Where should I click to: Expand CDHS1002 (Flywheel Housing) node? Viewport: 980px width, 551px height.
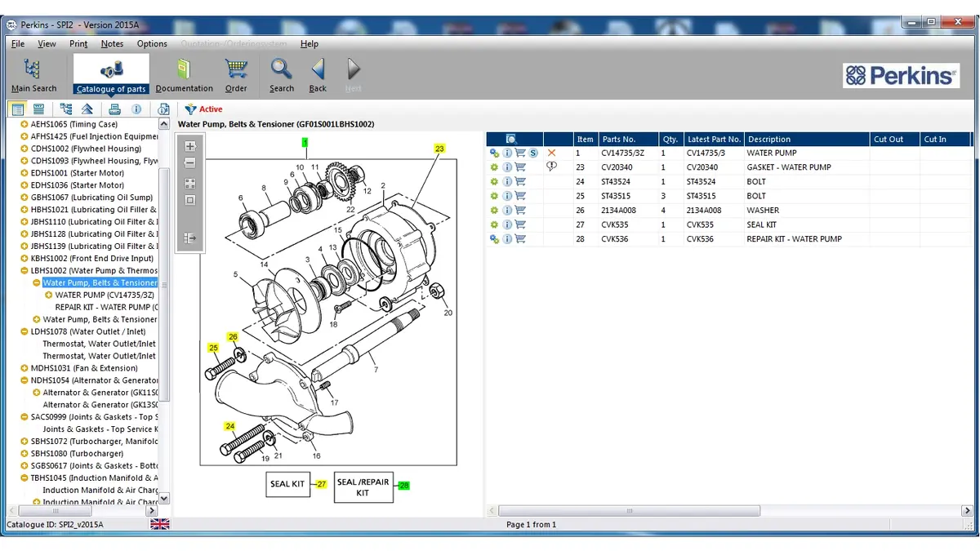pyautogui.click(x=24, y=149)
